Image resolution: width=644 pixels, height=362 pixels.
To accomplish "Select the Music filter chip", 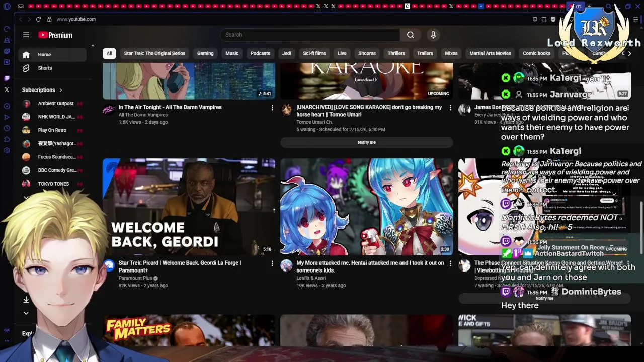I will [232, 53].
